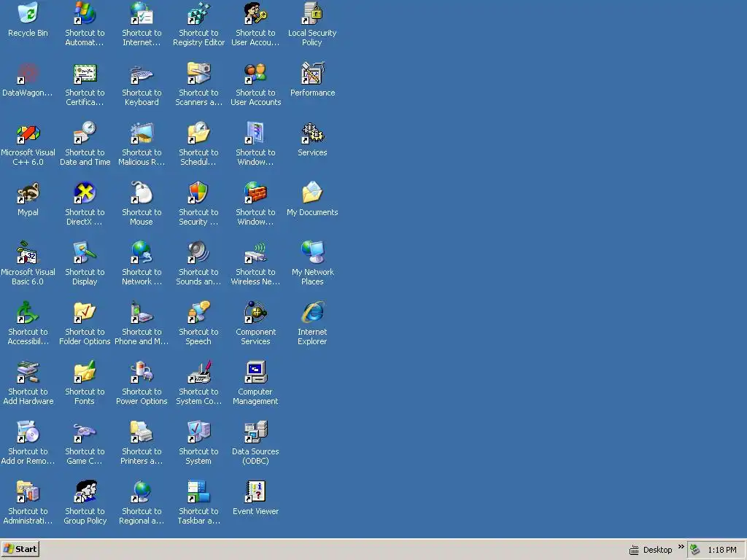Image resolution: width=747 pixels, height=560 pixels.
Task: Expand the Desktop toolbar chevron
Action: coord(681,546)
